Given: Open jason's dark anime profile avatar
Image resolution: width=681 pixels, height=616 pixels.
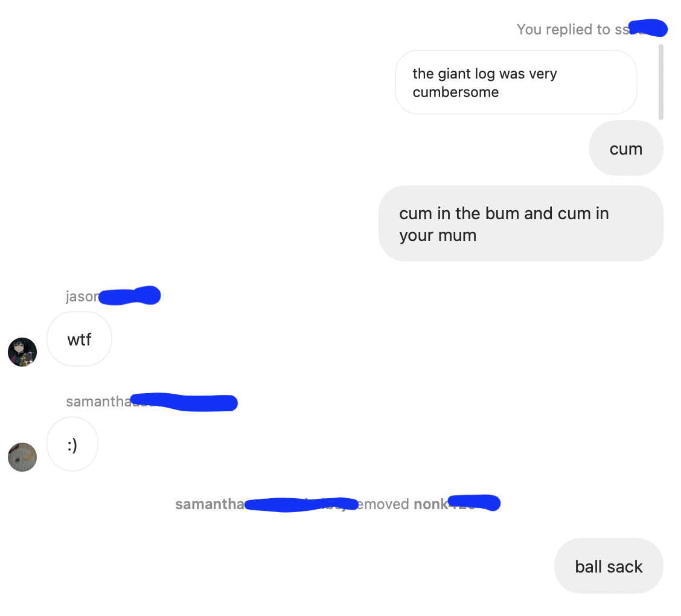Looking at the screenshot, I should coord(22,352).
